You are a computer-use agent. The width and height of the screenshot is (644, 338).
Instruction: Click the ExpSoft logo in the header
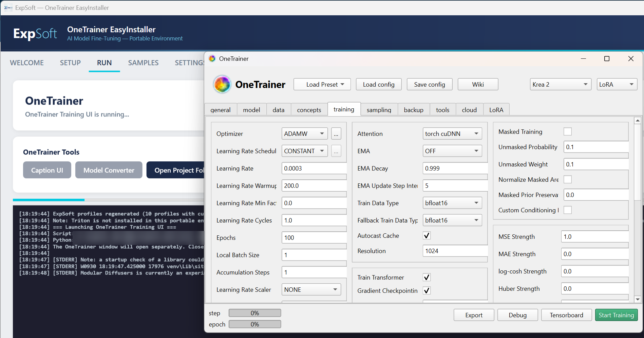coord(35,34)
